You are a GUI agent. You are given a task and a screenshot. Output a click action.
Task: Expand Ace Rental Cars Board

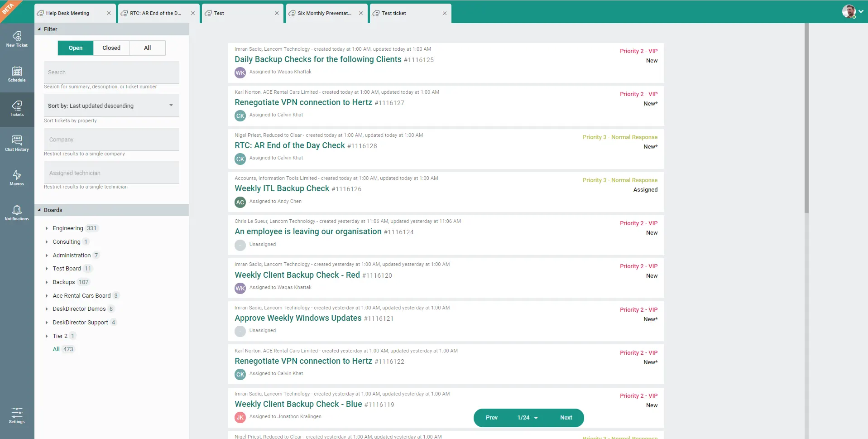47,296
